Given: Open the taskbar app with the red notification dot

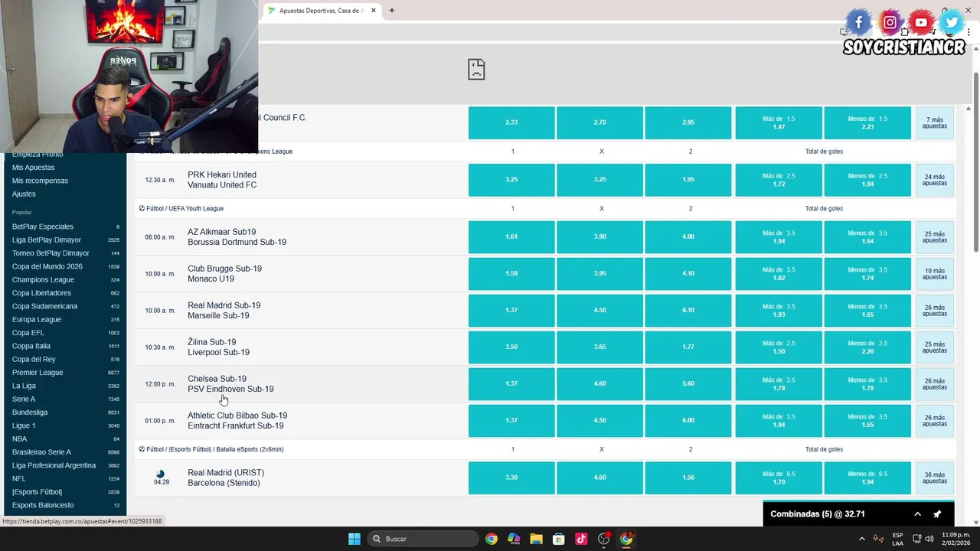Looking at the screenshot, I should point(604,539).
